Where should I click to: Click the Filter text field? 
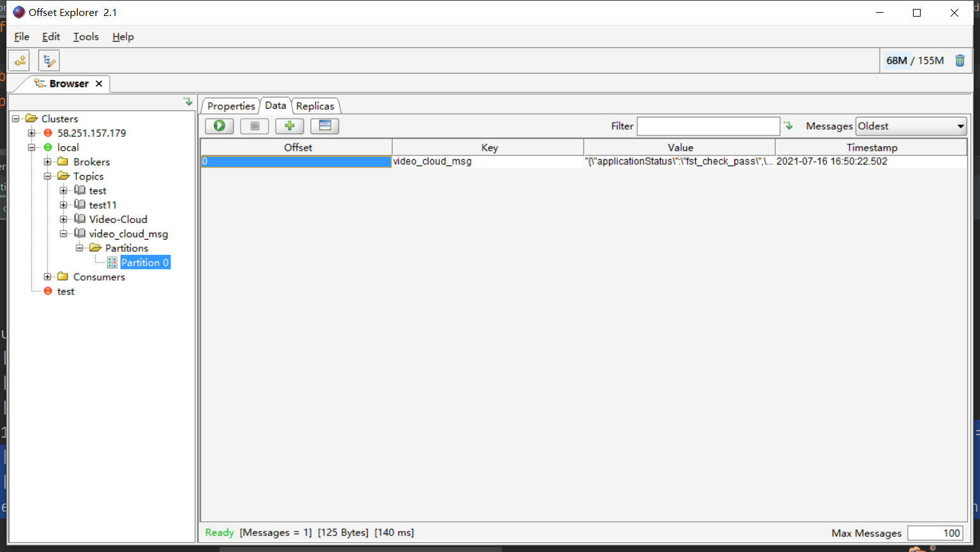click(708, 126)
